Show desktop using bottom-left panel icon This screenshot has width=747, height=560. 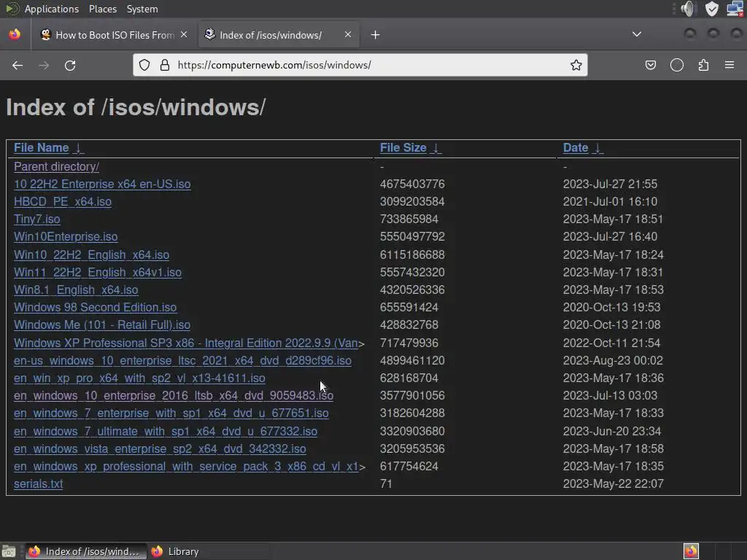coord(9,551)
